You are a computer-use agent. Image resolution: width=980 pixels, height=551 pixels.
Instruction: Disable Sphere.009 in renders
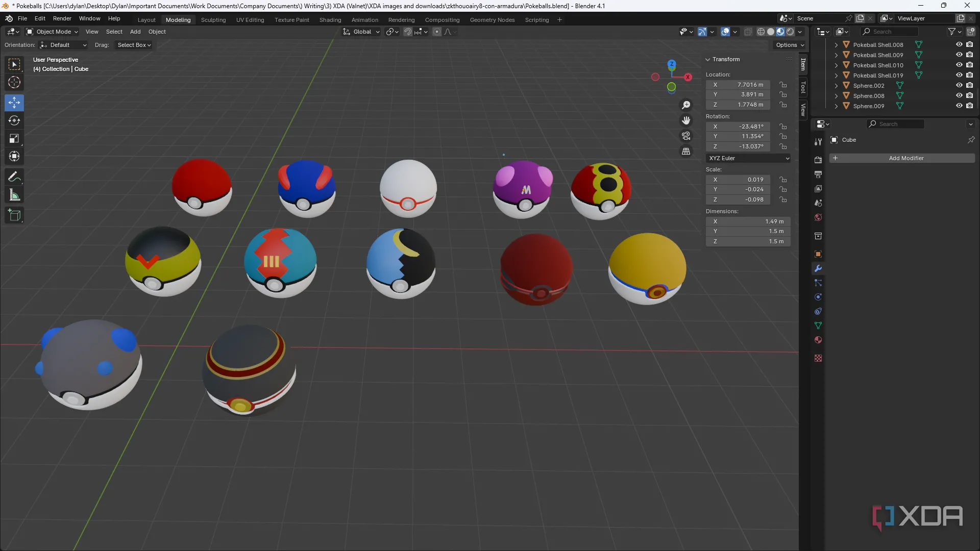coord(969,106)
